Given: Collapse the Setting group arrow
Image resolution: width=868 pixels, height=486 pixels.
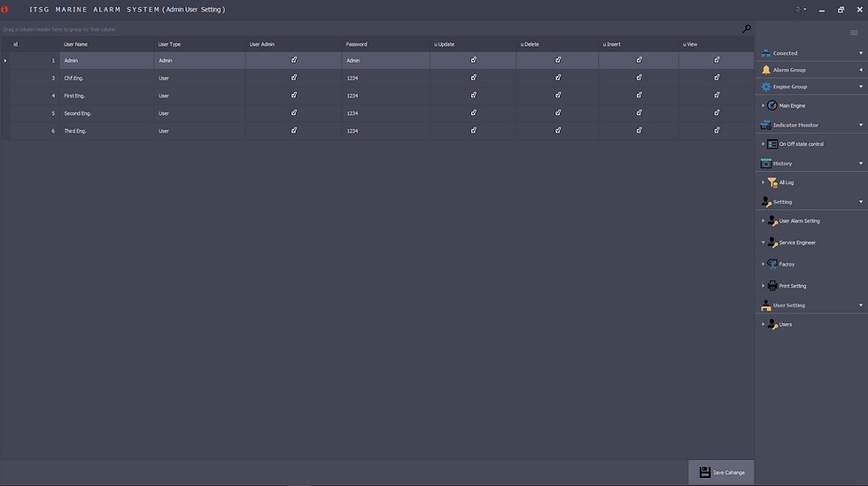Looking at the screenshot, I should (x=861, y=202).
